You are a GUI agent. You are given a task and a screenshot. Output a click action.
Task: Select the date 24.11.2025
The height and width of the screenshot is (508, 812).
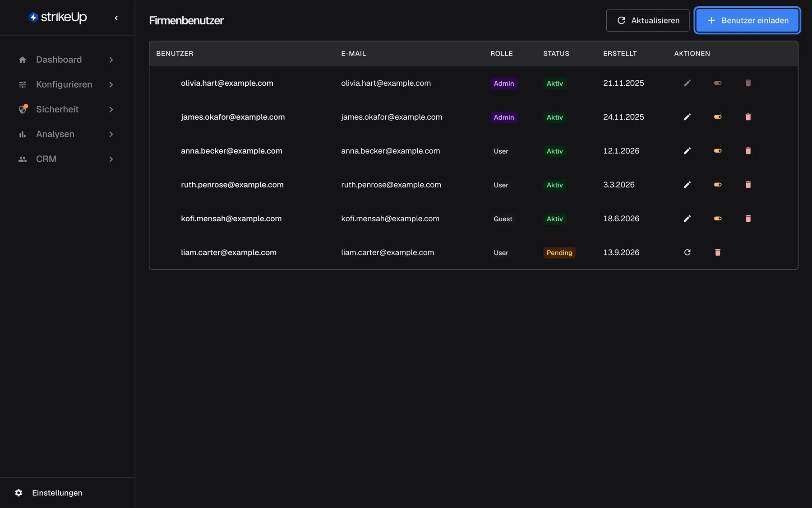623,117
